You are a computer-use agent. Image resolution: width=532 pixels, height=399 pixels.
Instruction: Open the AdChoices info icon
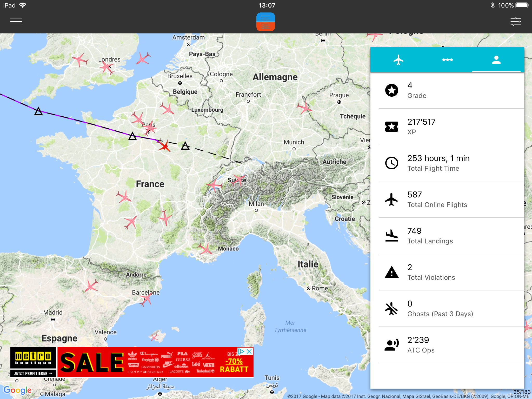(x=241, y=351)
